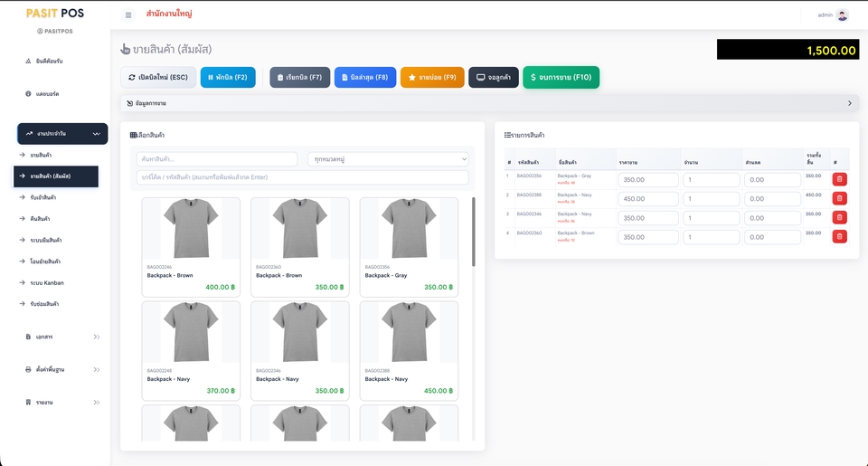The height and width of the screenshot is (466, 868).
Task: Click the 1,500.00 total display
Action: tap(788, 50)
